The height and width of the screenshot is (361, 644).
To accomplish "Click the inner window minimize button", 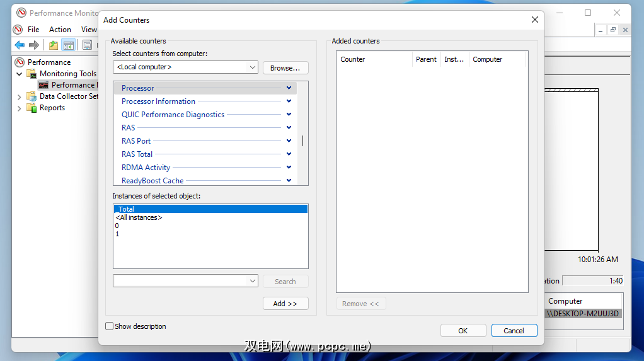I will click(601, 30).
